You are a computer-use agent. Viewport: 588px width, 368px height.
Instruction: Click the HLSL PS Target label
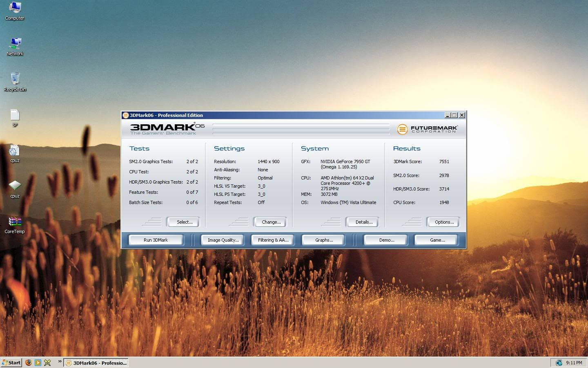(x=229, y=194)
